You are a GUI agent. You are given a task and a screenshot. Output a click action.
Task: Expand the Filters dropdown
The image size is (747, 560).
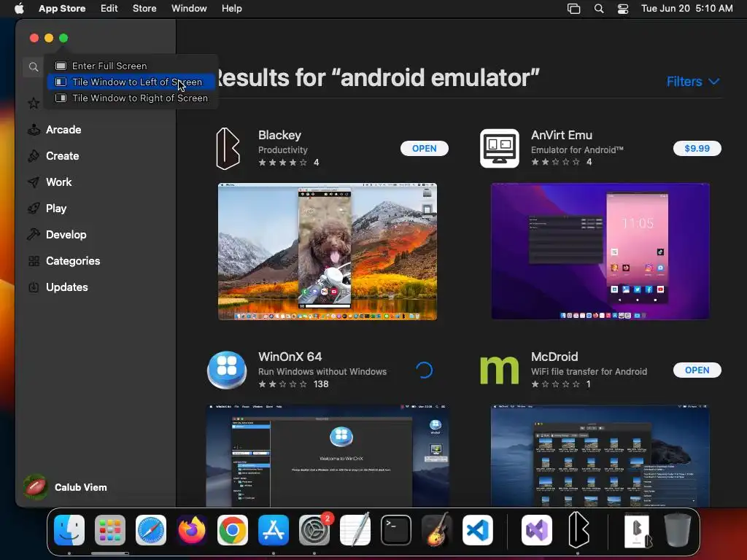coord(693,82)
